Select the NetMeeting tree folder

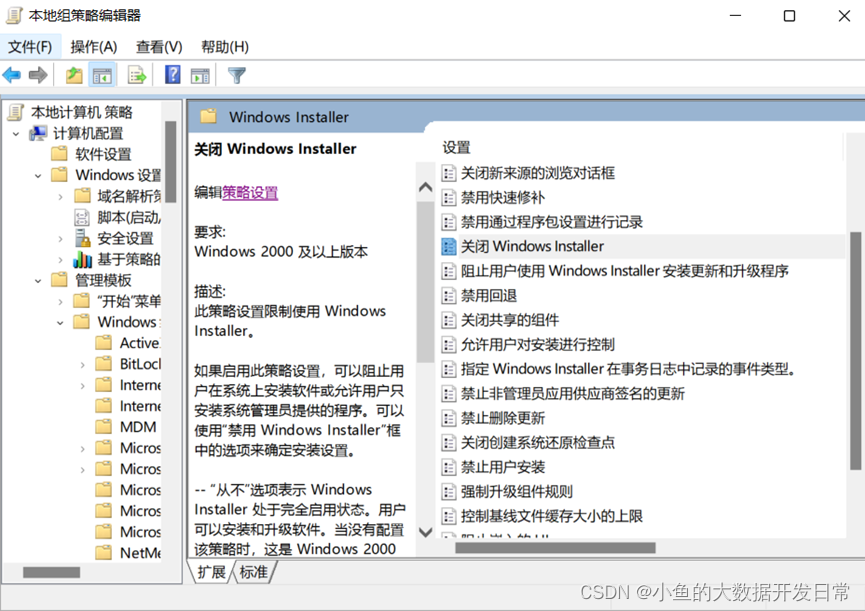point(140,553)
